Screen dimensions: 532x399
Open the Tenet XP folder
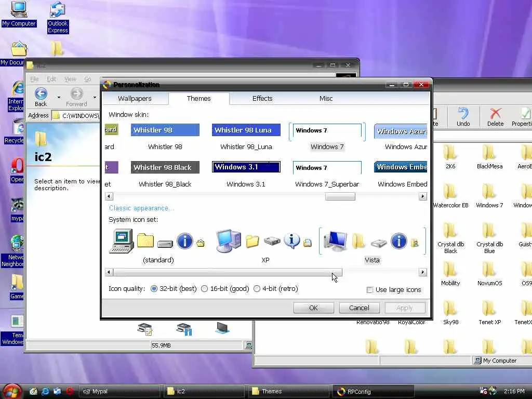(489, 313)
